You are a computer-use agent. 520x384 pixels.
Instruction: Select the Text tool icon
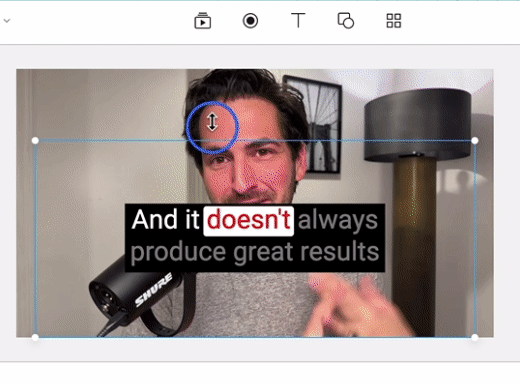(298, 21)
